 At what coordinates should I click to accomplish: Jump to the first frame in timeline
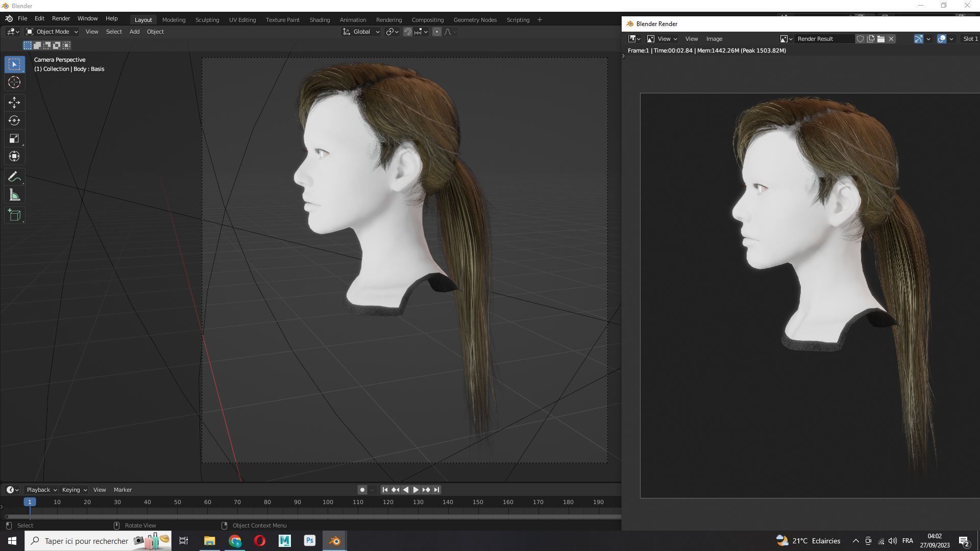point(385,490)
